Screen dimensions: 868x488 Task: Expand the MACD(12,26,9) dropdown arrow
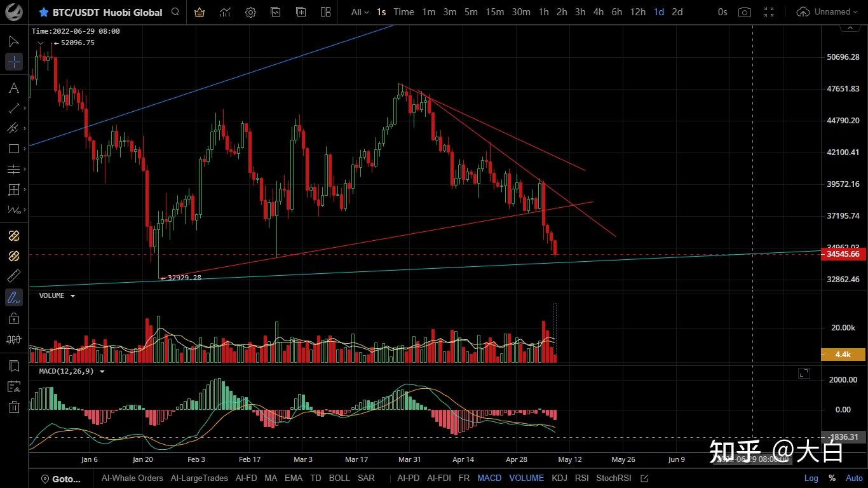[102, 371]
